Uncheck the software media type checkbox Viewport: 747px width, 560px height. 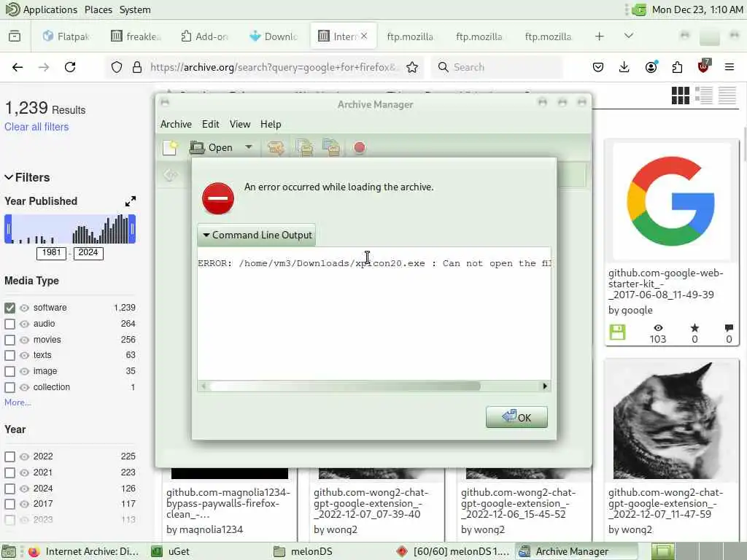10,308
